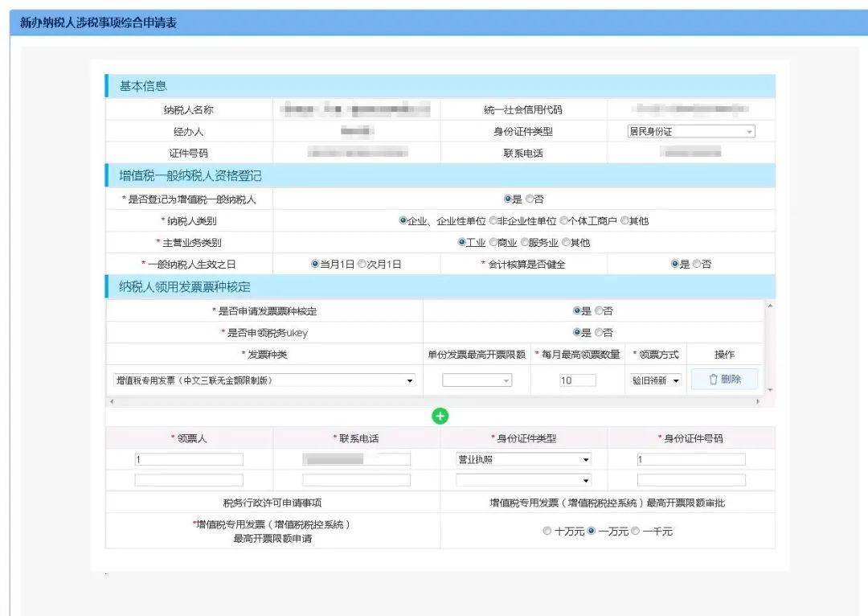Image resolution: width=868 pixels, height=616 pixels.
Task: Select 否 for 是否申请发票票种核定
Action: [x=598, y=311]
